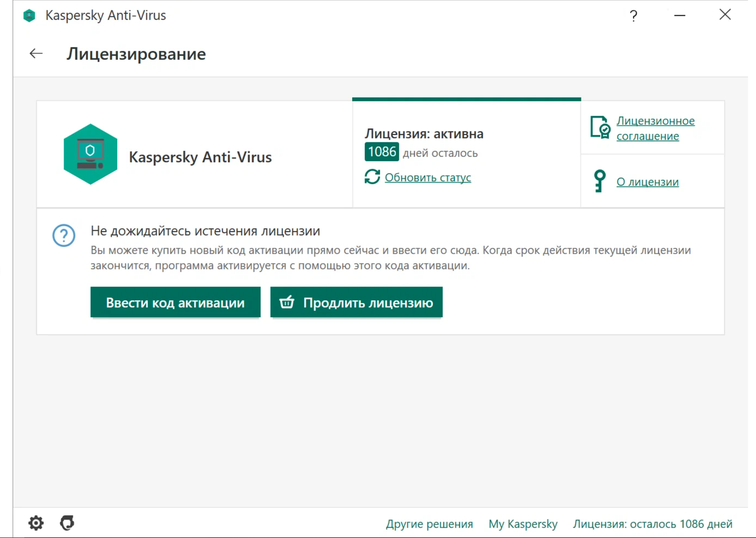Screen dimensions: 756x538
Task: Open the My Kaspersky footer link
Action: click(523, 524)
